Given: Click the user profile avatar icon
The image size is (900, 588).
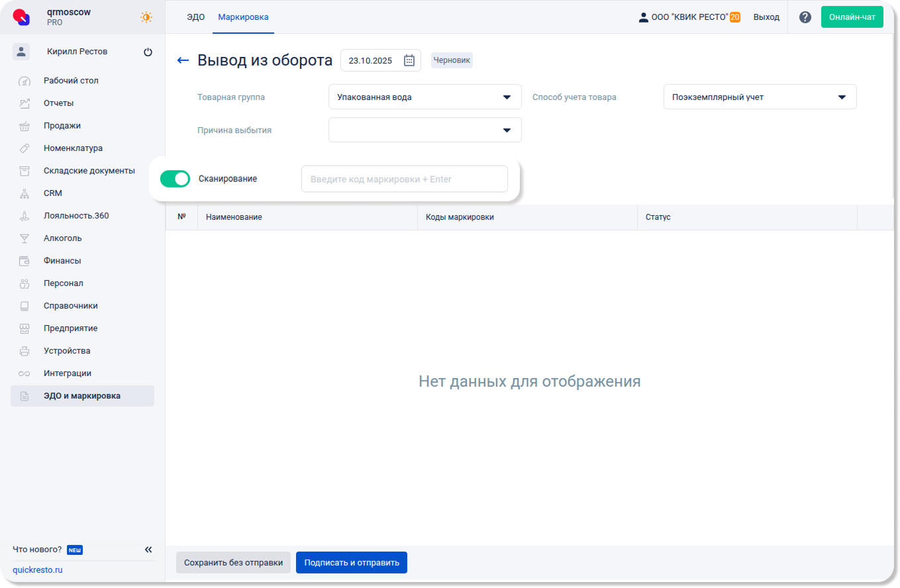Looking at the screenshot, I should click(21, 52).
